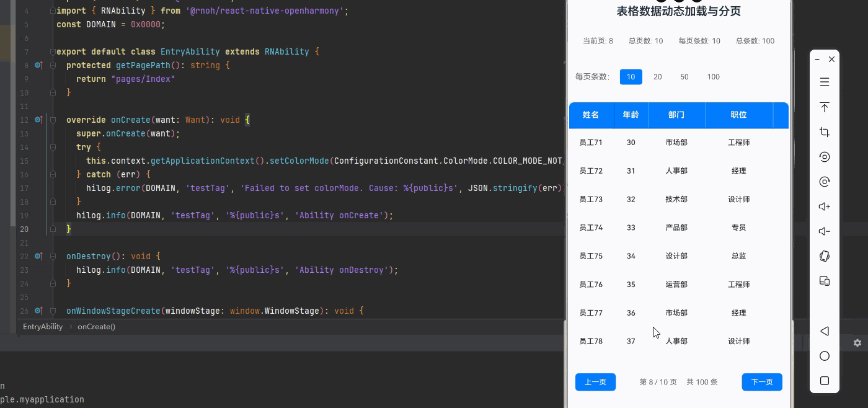Collapse the onDestroy method fold

tap(53, 256)
